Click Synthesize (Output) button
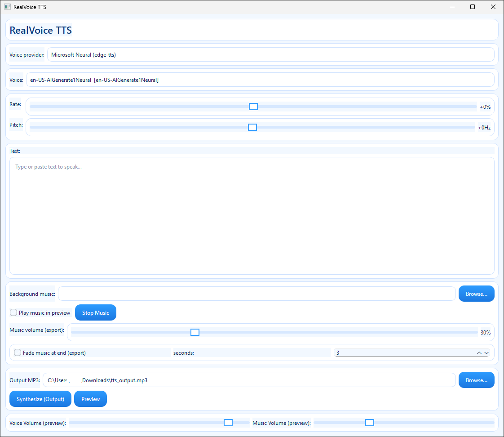 coord(40,399)
